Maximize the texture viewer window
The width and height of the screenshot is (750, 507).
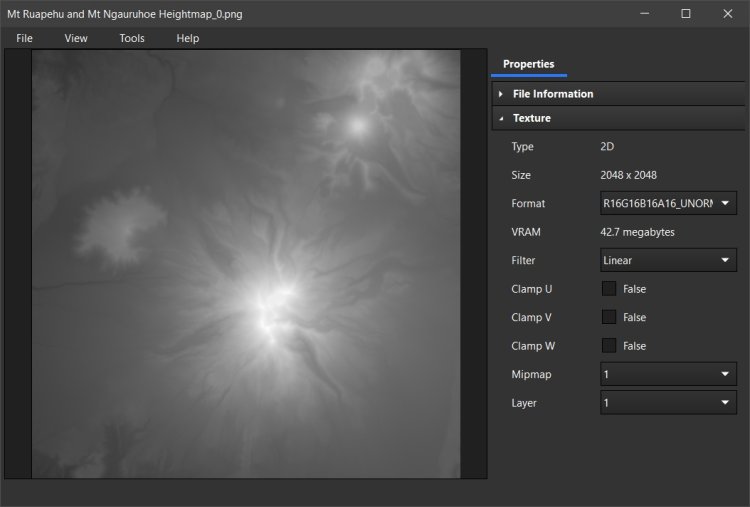tap(686, 14)
